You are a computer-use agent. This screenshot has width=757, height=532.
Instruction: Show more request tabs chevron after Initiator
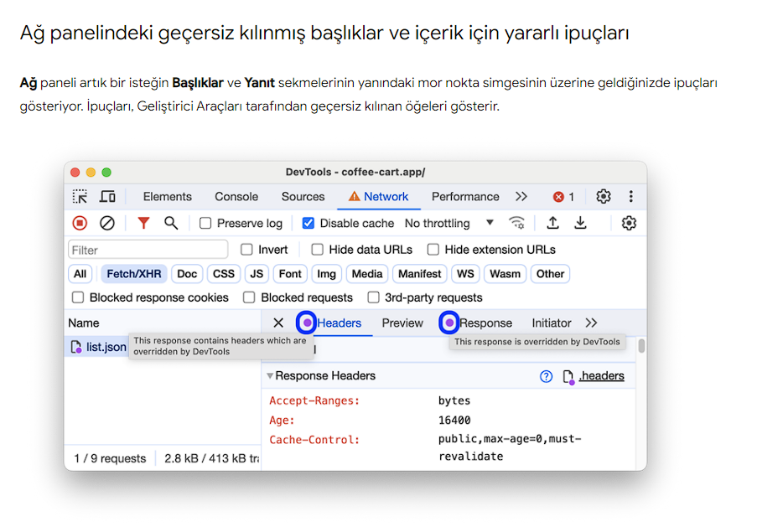coord(591,323)
